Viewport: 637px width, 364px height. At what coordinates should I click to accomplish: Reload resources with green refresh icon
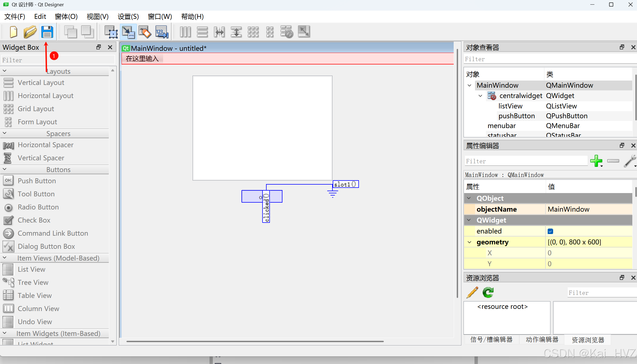point(488,292)
